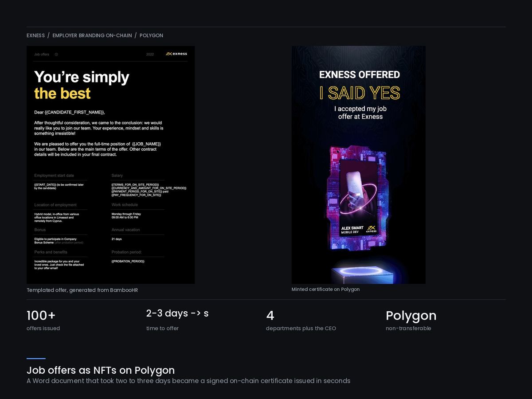532x399 pixels.
Task: Click 'EXNESS OFFERED' on the certificate
Action: (x=360, y=74)
